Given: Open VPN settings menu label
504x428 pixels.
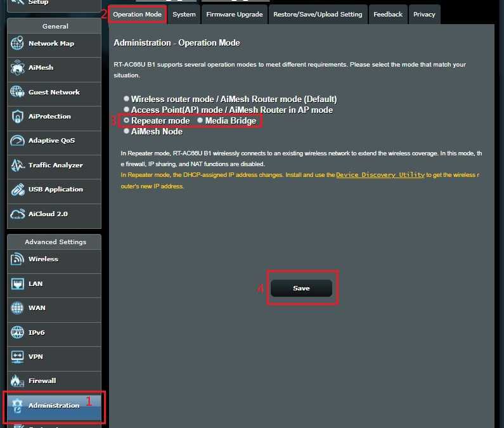Looking at the screenshot, I should [x=36, y=356].
